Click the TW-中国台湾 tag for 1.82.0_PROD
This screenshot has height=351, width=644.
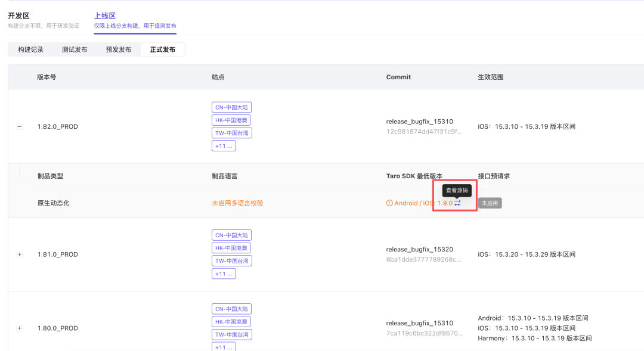[232, 133]
